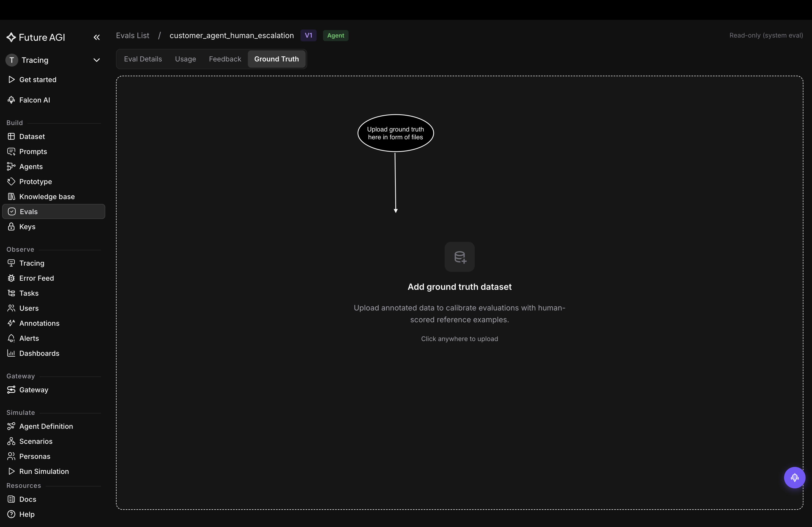Open Falcon AI label in sidebar
The height and width of the screenshot is (527, 812).
click(x=34, y=100)
